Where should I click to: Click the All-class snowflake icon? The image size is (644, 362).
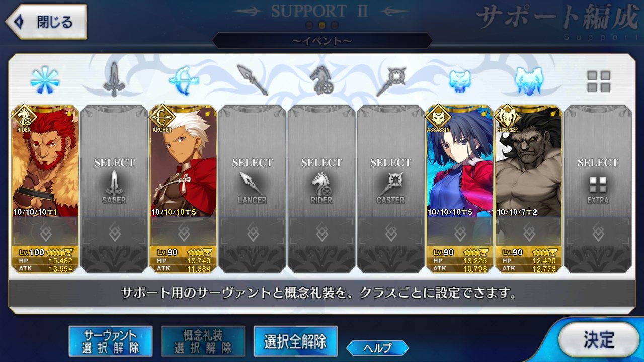pyautogui.click(x=45, y=80)
